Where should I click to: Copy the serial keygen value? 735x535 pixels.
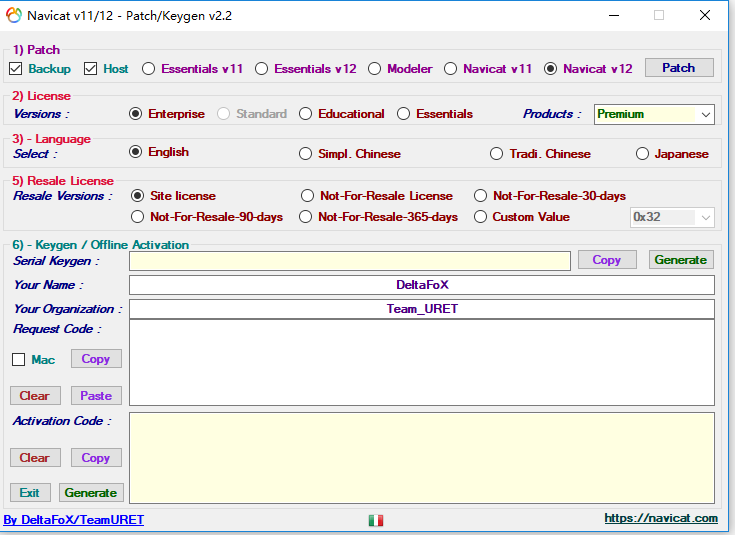[x=607, y=260]
